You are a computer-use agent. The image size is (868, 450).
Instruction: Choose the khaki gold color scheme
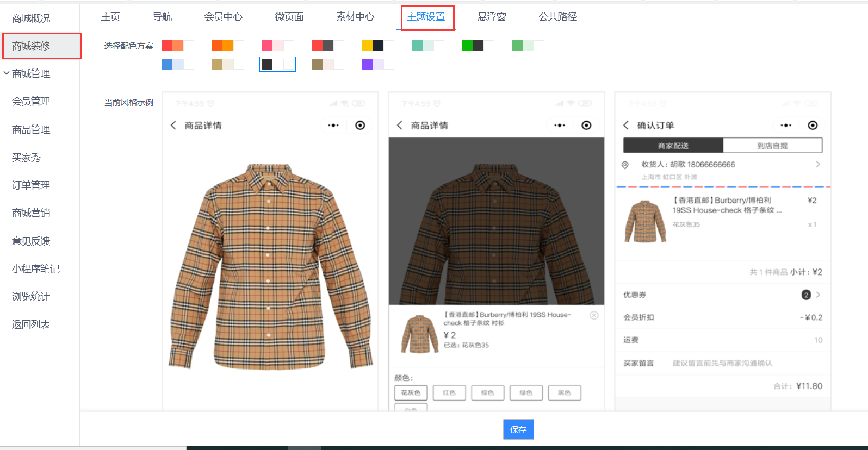click(228, 64)
